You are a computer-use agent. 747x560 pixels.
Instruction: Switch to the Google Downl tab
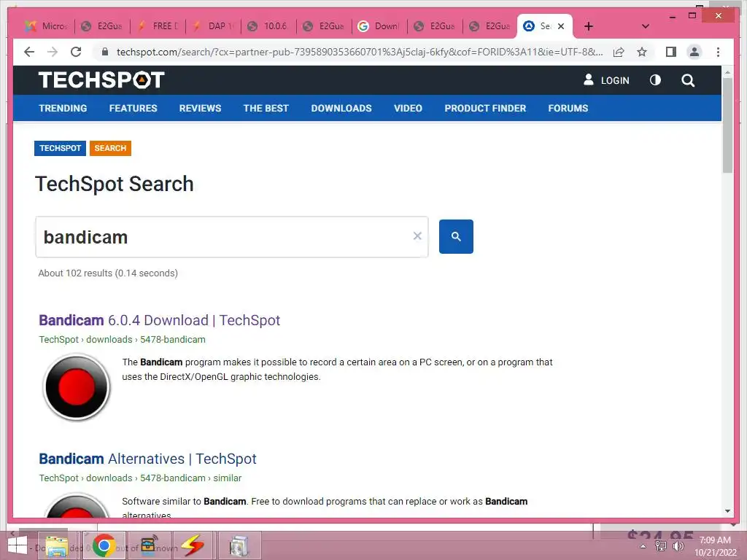pyautogui.click(x=380, y=26)
